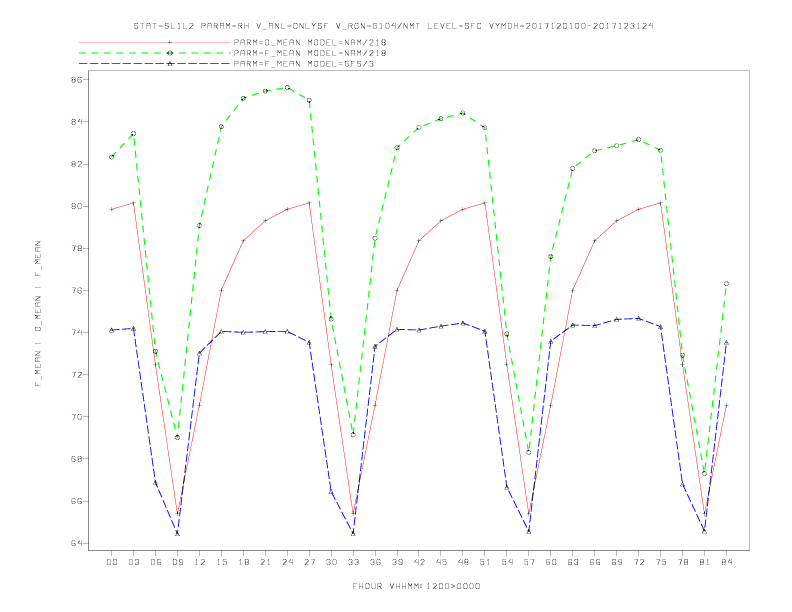Click y-axis tick label 66

[x=76, y=501]
